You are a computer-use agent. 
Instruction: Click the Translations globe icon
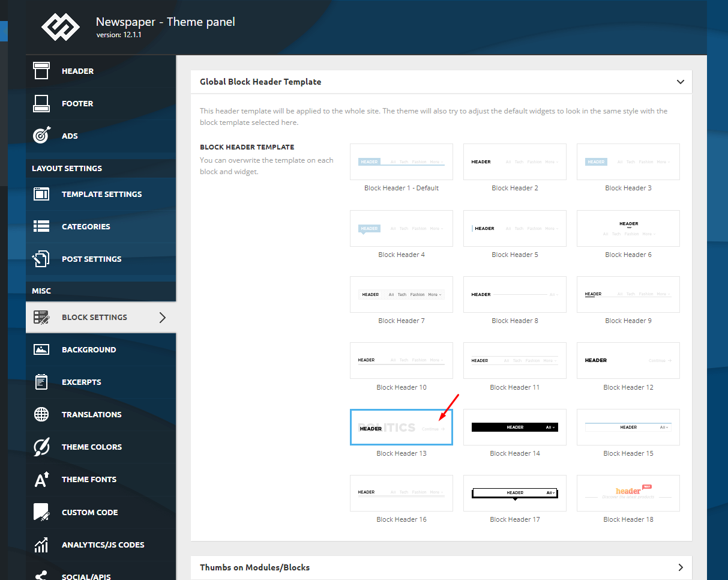[41, 414]
